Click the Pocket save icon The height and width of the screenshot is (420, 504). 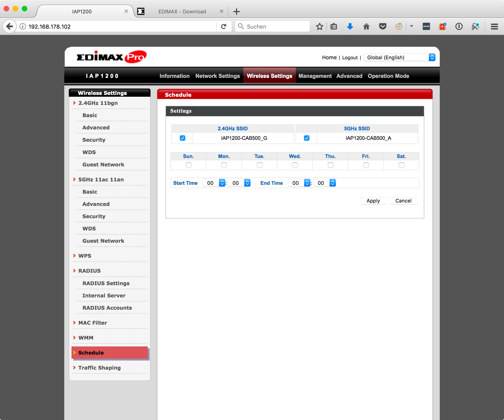click(383, 26)
